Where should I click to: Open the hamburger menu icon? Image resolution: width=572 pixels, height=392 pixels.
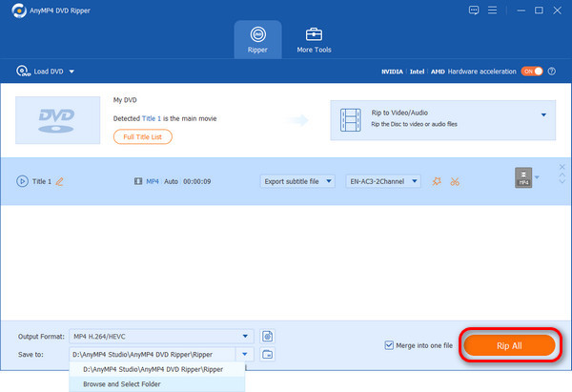496,10
